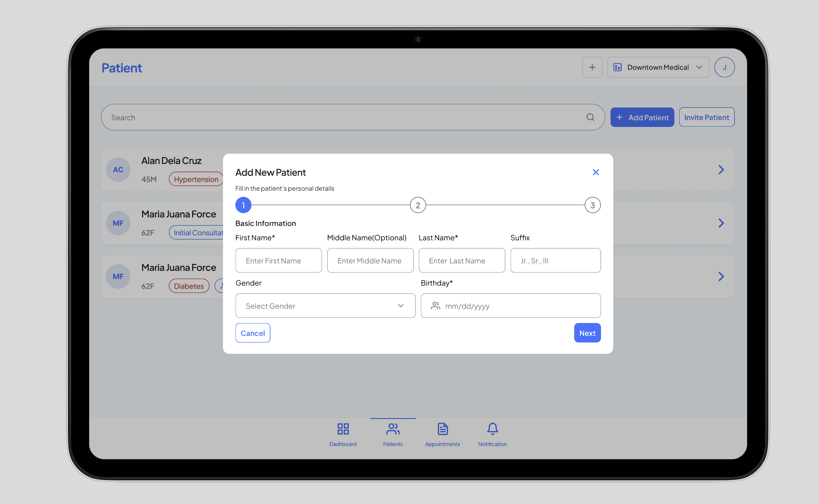Jump to step 2 in progress stepper
The height and width of the screenshot is (504, 819).
pyautogui.click(x=418, y=205)
